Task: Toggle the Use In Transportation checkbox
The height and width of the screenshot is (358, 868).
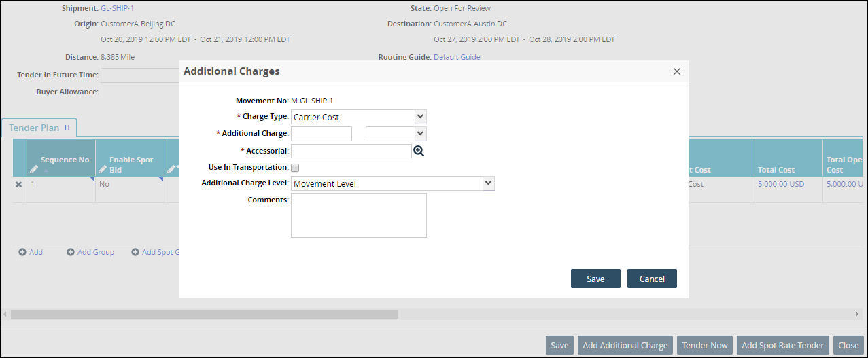Action: [295, 167]
